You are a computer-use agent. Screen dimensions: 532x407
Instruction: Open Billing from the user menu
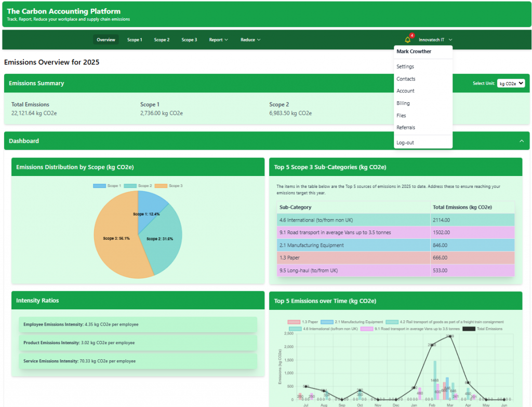(x=403, y=103)
